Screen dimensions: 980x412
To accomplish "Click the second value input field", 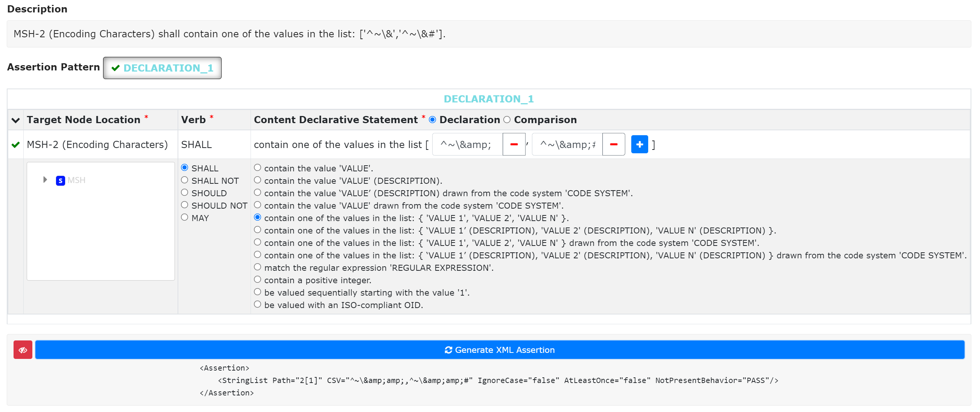I will [567, 144].
